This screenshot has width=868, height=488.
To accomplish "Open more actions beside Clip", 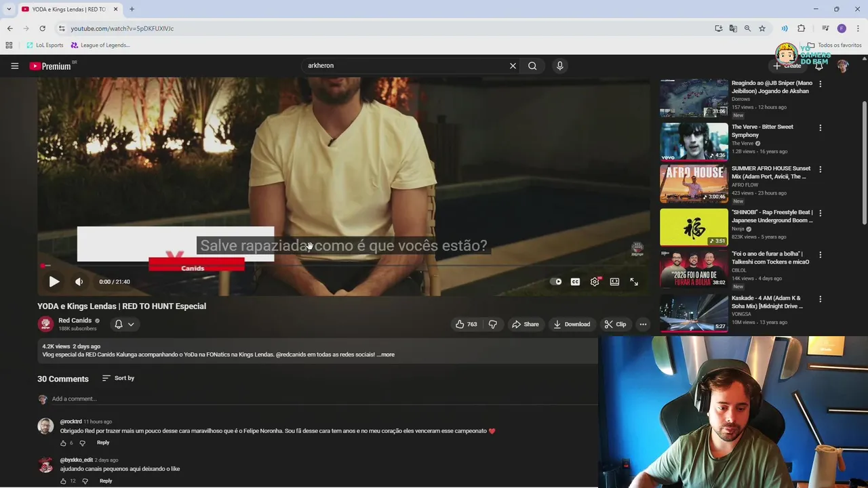I will 643,324.
